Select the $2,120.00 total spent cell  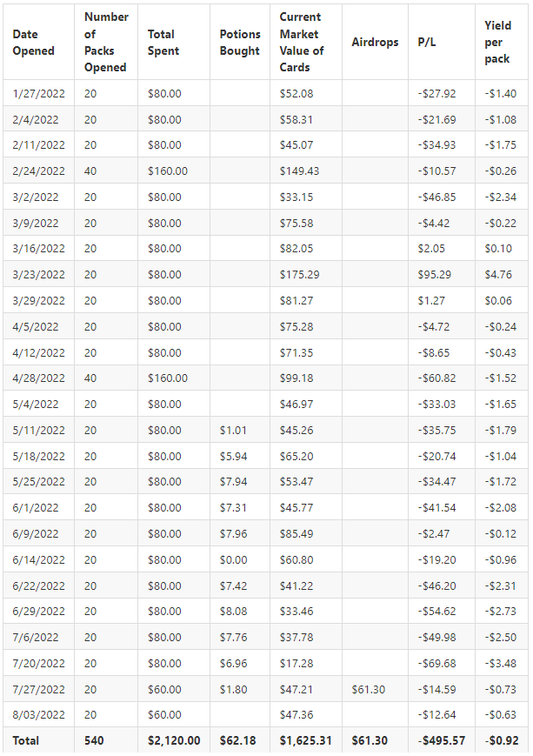[174, 741]
